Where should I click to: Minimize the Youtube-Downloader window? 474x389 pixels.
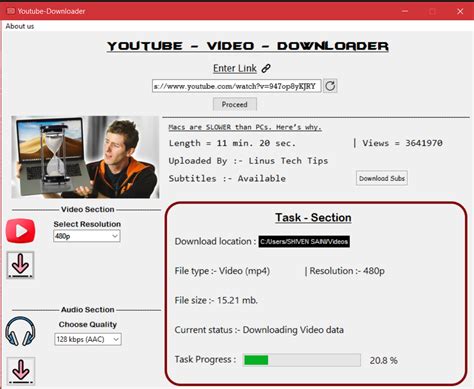[405, 11]
